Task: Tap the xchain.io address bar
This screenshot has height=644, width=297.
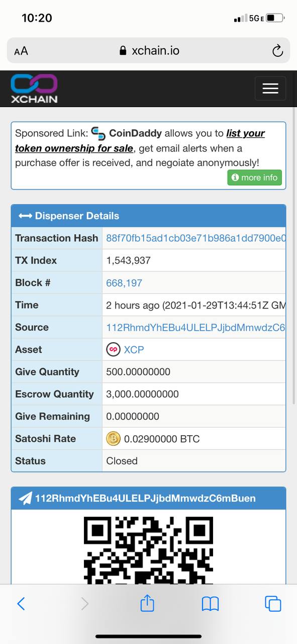Action: (149, 50)
